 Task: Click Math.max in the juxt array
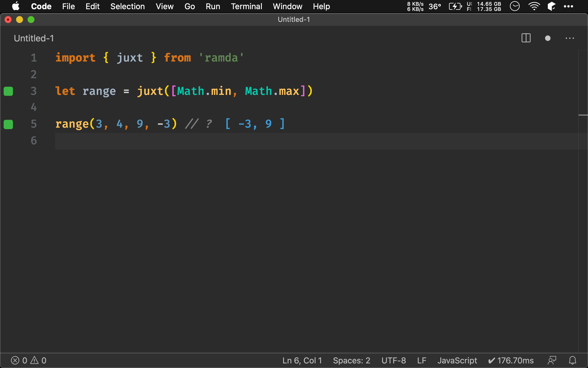(272, 91)
